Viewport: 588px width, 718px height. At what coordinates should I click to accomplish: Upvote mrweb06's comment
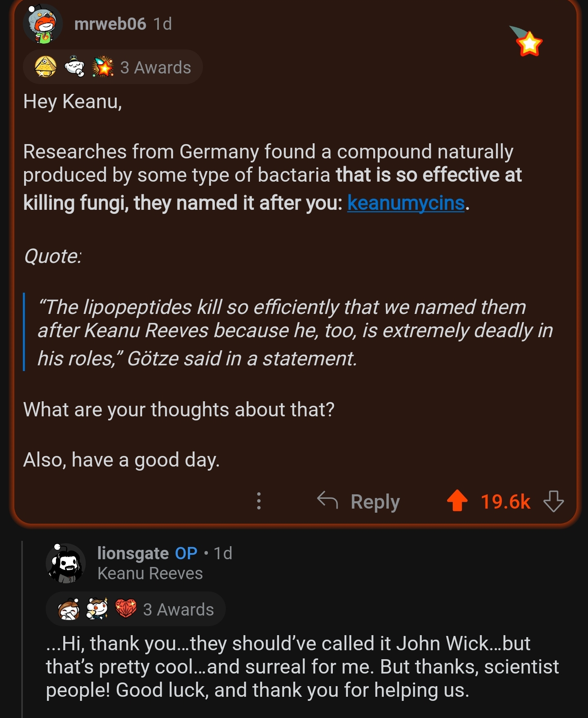(457, 501)
